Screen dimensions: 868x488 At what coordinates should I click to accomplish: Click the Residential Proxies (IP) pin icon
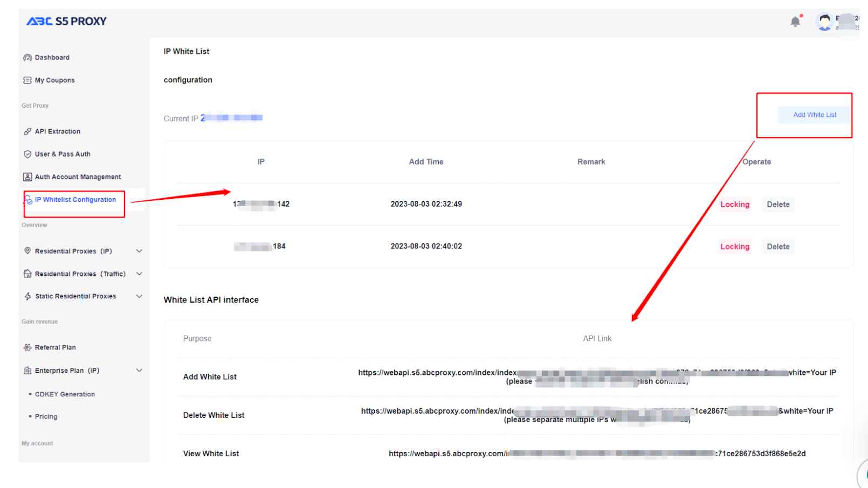coord(27,251)
